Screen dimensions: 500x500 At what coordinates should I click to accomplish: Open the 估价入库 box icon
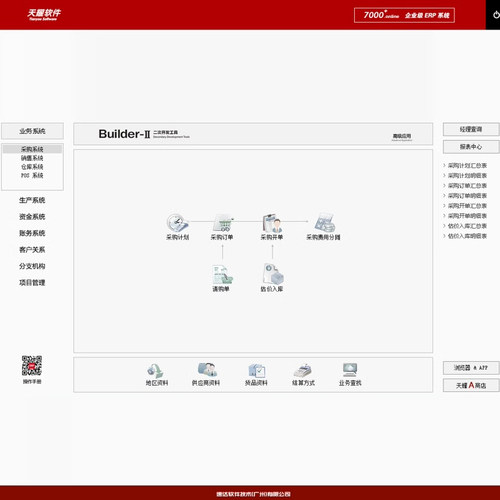click(273, 273)
